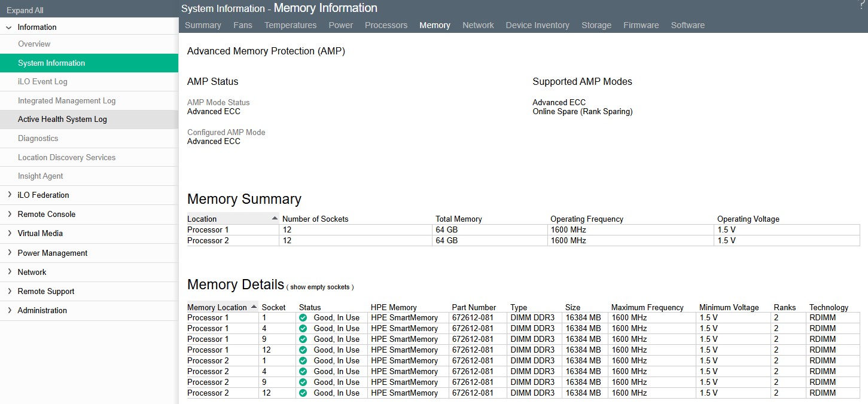The image size is (868, 404).
Task: Click sort arrow on Location column header
Action: tap(275, 218)
